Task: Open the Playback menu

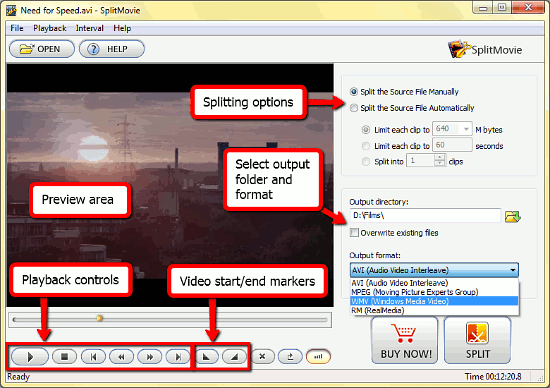Action: tap(50, 28)
